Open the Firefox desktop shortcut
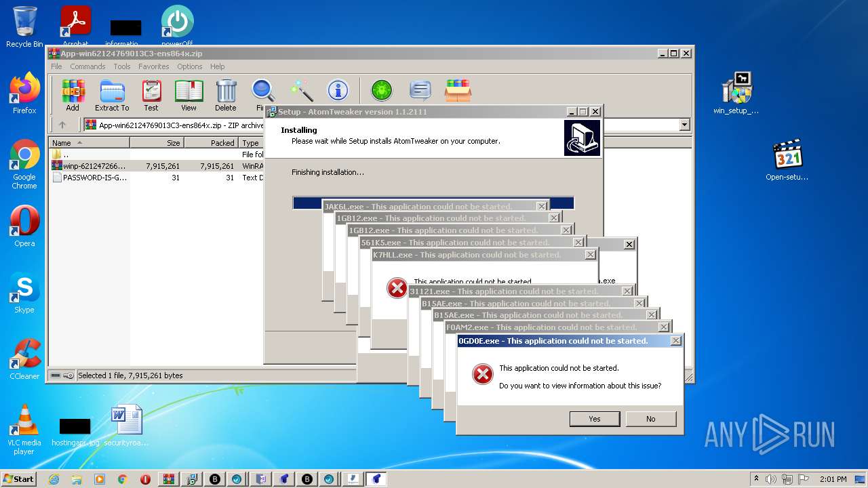Image resolution: width=868 pixels, height=488 pixels. [x=24, y=94]
